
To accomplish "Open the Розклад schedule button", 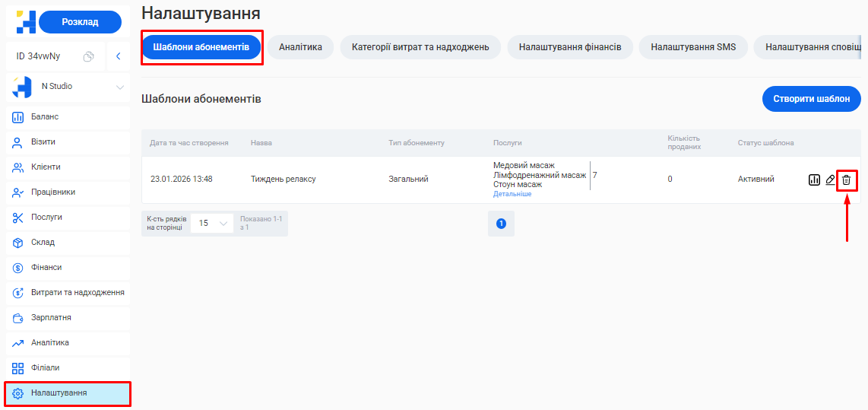I will [x=81, y=22].
